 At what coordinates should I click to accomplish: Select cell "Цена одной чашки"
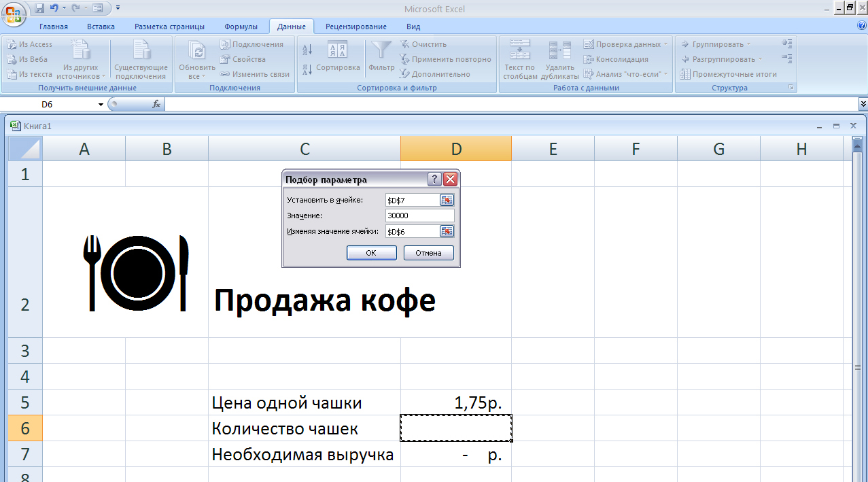click(305, 402)
